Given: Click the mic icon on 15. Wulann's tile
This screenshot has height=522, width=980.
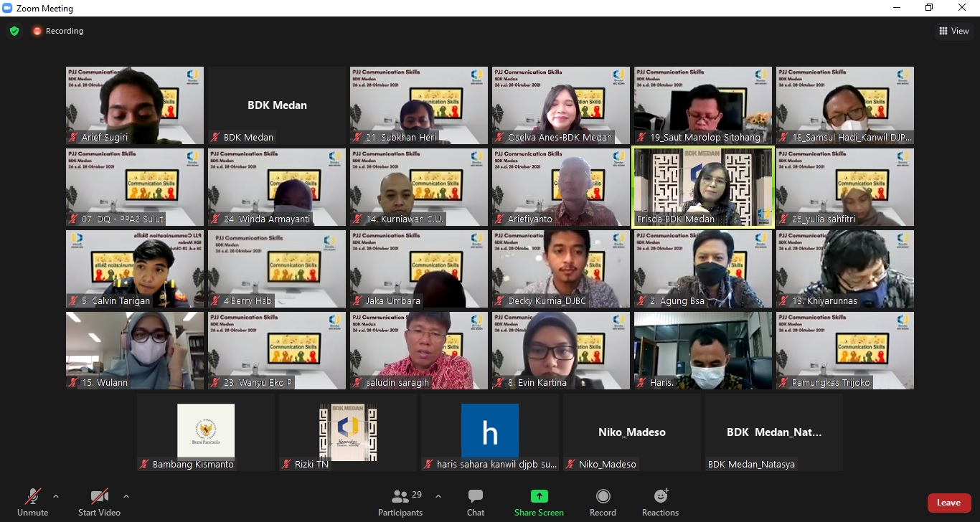Looking at the screenshot, I should (72, 382).
